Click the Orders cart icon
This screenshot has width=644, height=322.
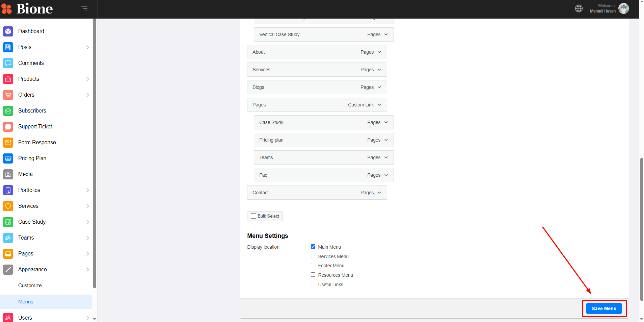(x=8, y=95)
